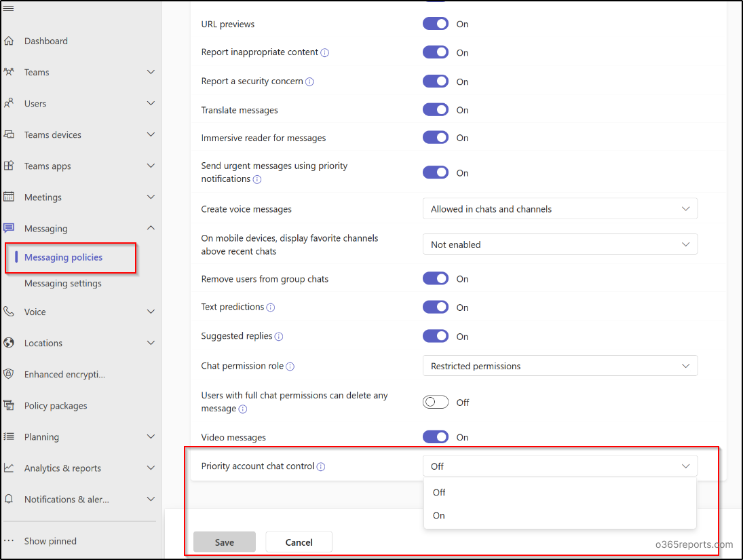This screenshot has width=743, height=560.
Task: Select On in priority chat control list
Action: (x=560, y=515)
